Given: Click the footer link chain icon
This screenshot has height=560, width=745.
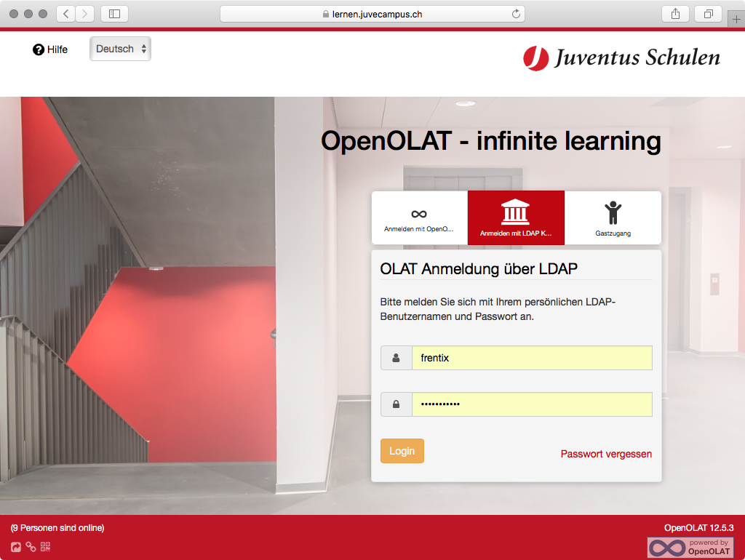Looking at the screenshot, I should (x=31, y=547).
